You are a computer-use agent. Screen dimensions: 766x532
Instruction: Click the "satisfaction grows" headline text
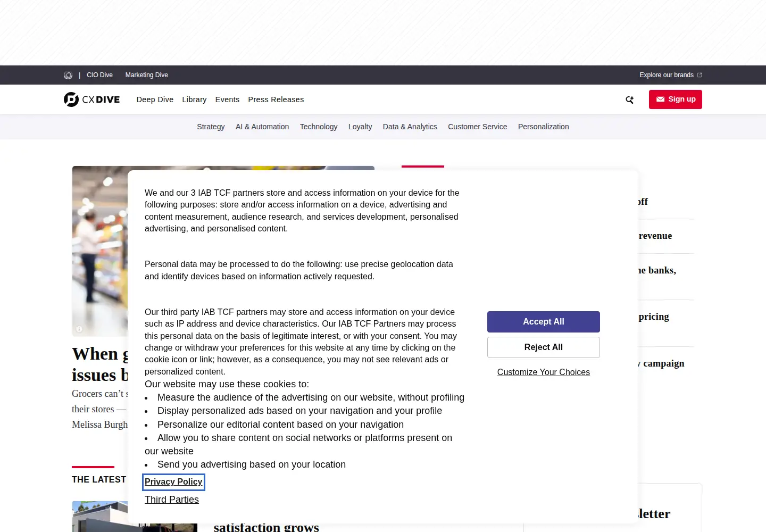click(267, 527)
